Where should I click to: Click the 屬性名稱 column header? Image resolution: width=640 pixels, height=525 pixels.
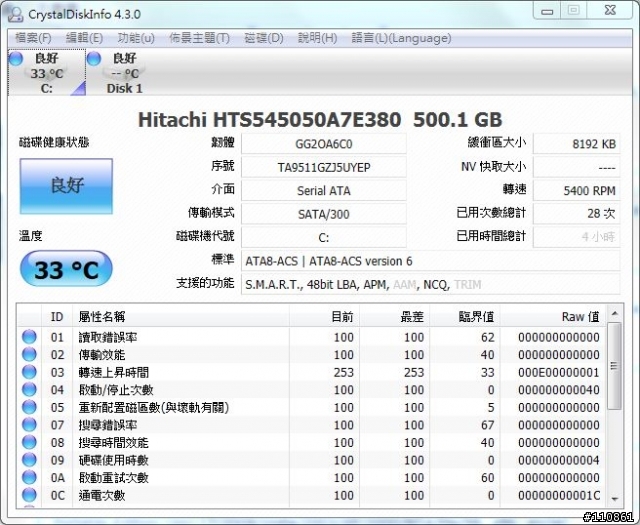tap(181, 316)
